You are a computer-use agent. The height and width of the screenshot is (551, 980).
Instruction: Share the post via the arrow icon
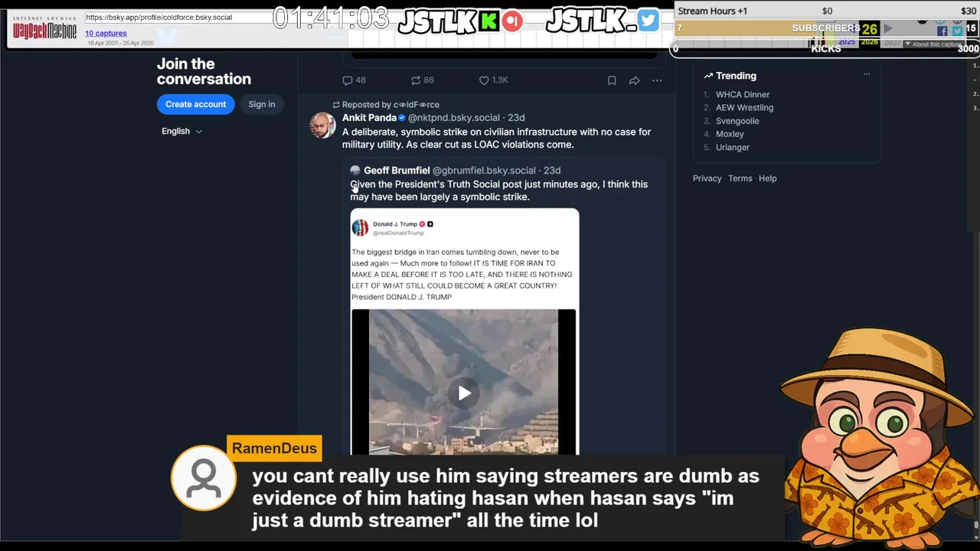(x=634, y=80)
